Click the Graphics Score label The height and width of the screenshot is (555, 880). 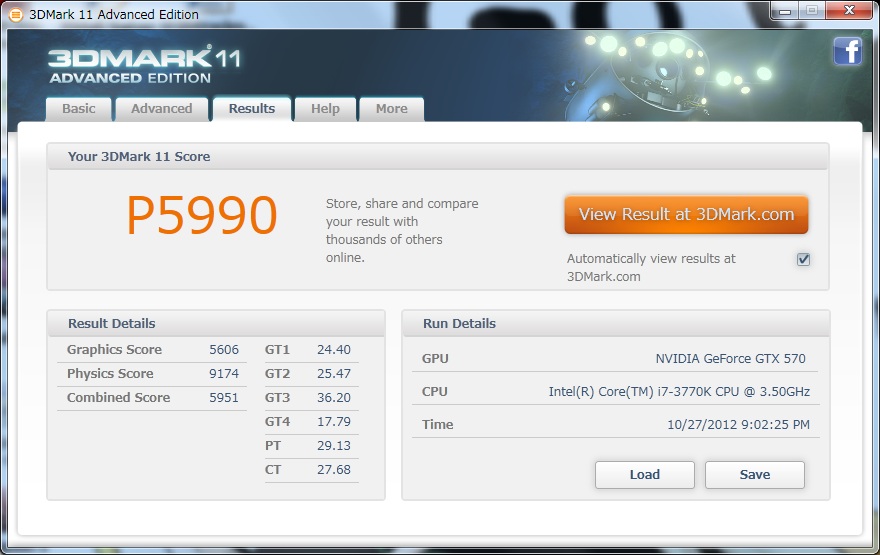coord(114,350)
